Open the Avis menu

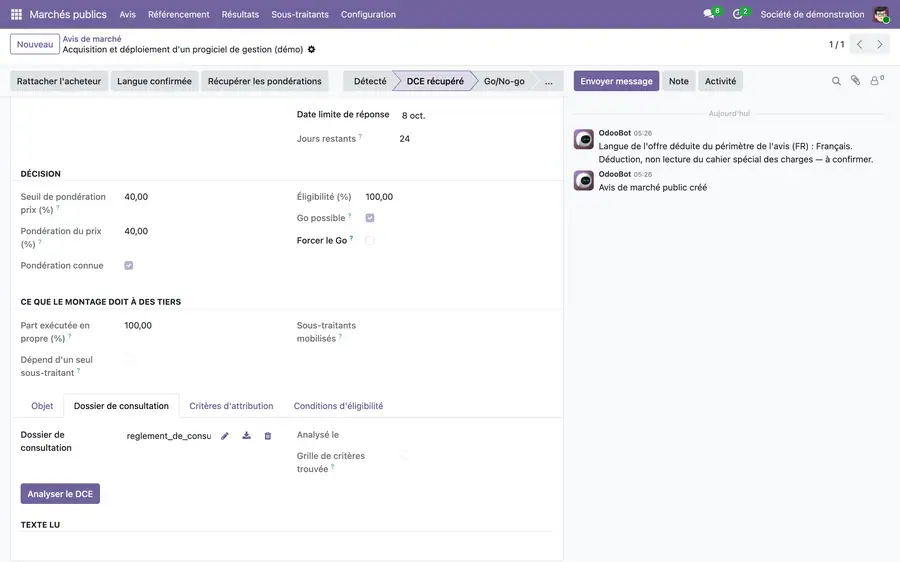coord(127,14)
